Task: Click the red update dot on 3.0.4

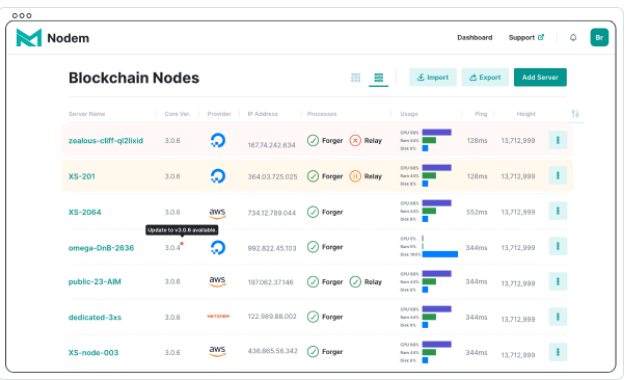Action: [x=182, y=243]
